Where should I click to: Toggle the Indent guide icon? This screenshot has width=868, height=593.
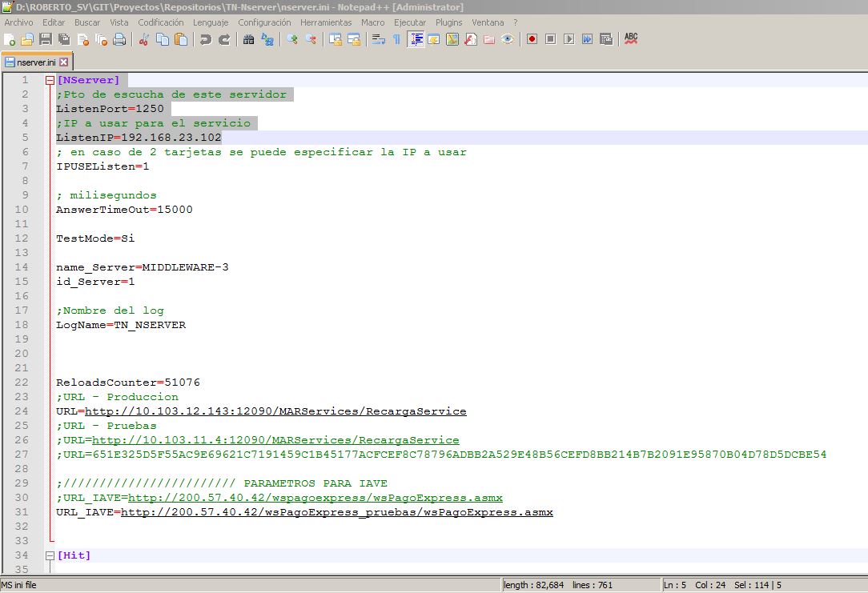416,39
